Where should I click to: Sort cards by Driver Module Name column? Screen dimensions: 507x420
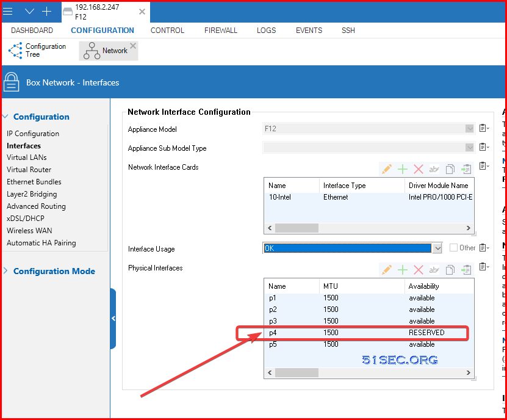click(439, 186)
